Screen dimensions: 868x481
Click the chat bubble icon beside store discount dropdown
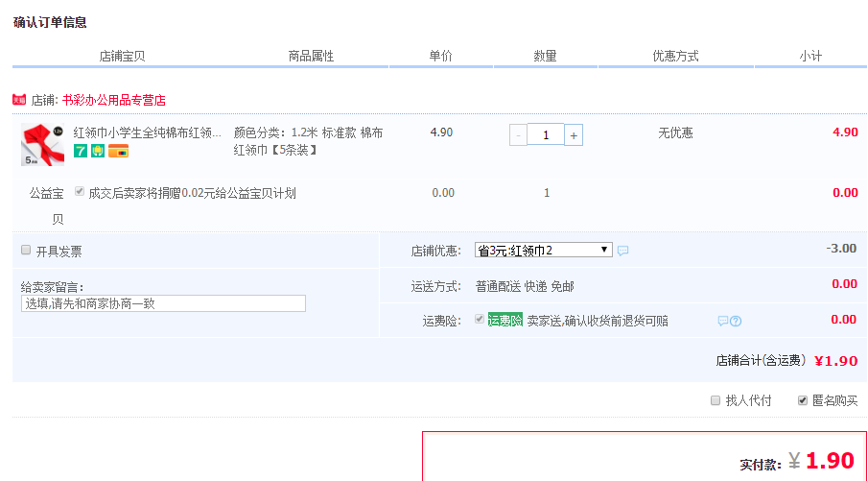(622, 251)
